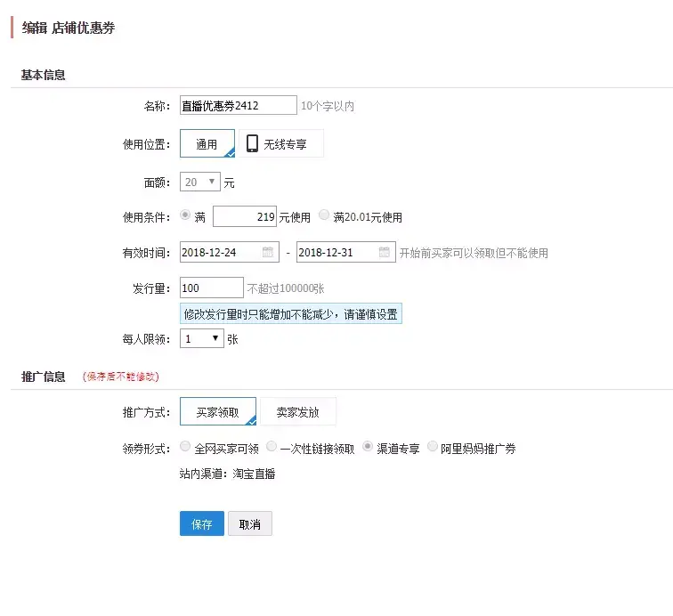This screenshot has width=673, height=616.
Task: Click the 发行量 issue quantity input field
Action: click(x=212, y=288)
